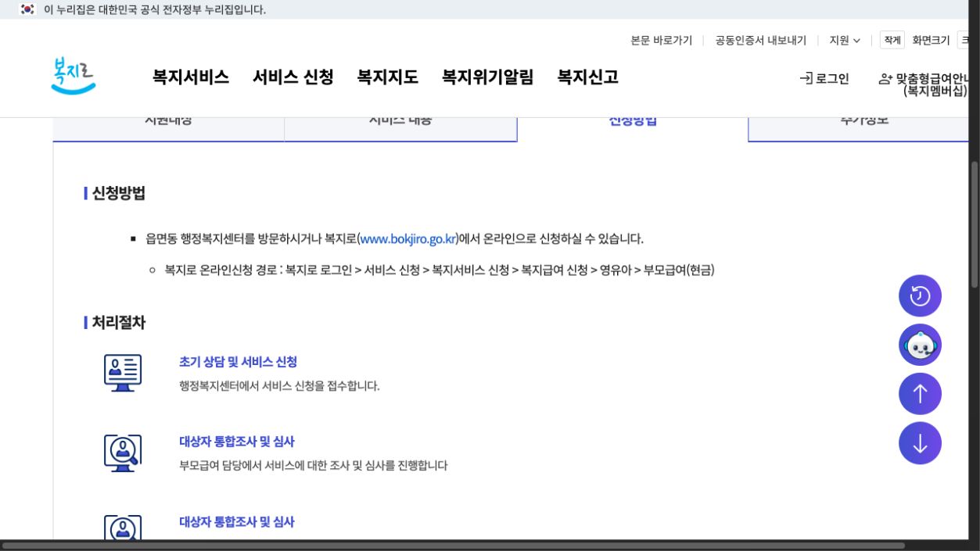Image resolution: width=980 pixels, height=551 pixels.
Task: Open the 복지지도 menu
Action: pyautogui.click(x=388, y=77)
